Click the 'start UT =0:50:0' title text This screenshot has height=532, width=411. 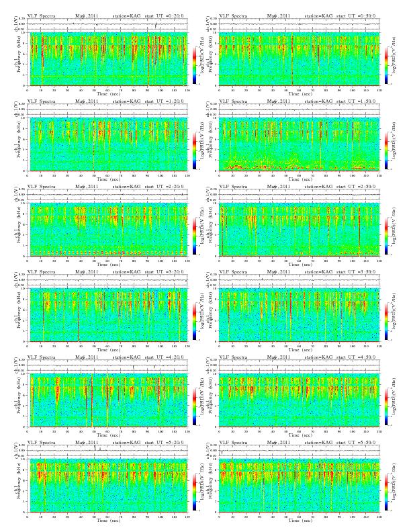[357, 15]
